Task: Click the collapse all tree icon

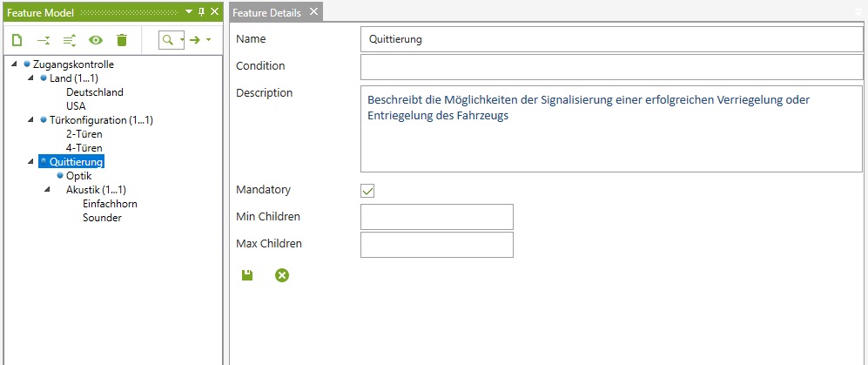Action: click(x=44, y=40)
